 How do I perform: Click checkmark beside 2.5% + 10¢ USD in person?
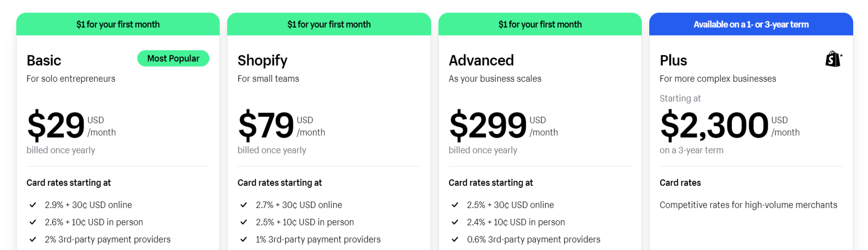coord(243,222)
